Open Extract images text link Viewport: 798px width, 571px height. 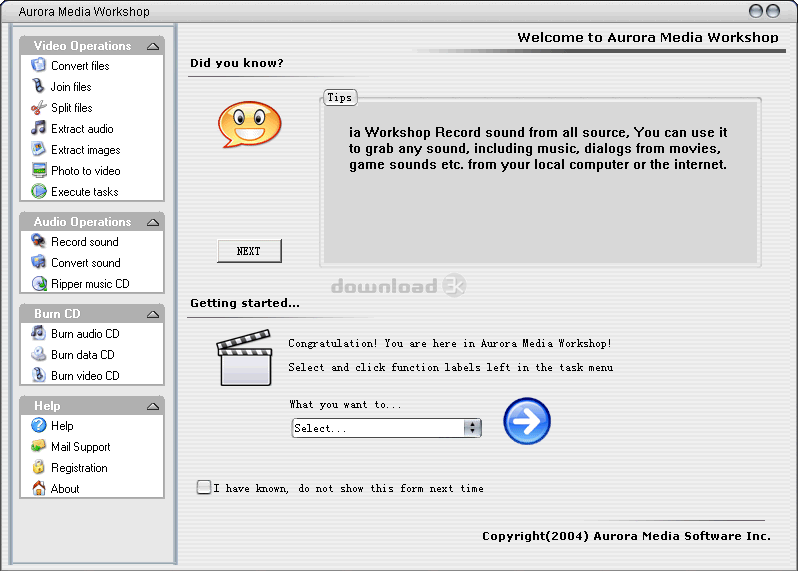pos(86,150)
